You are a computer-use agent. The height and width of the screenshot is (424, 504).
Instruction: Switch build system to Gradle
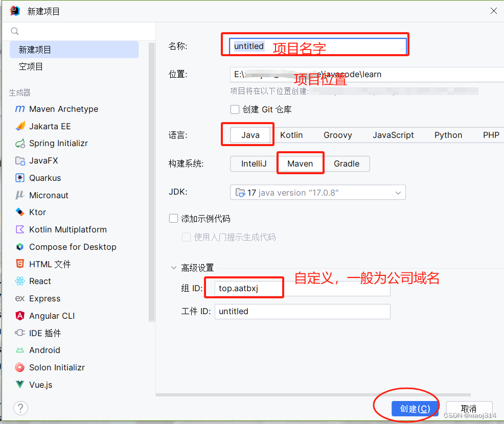click(347, 163)
